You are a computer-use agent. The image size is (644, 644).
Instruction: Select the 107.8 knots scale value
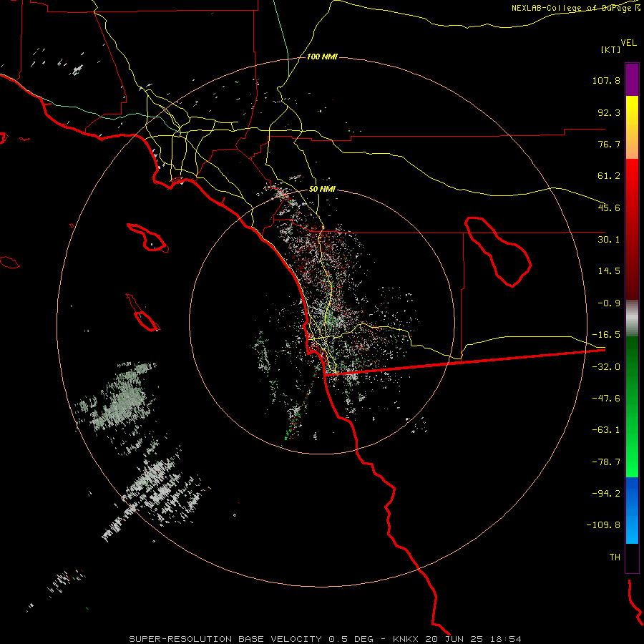click(606, 80)
